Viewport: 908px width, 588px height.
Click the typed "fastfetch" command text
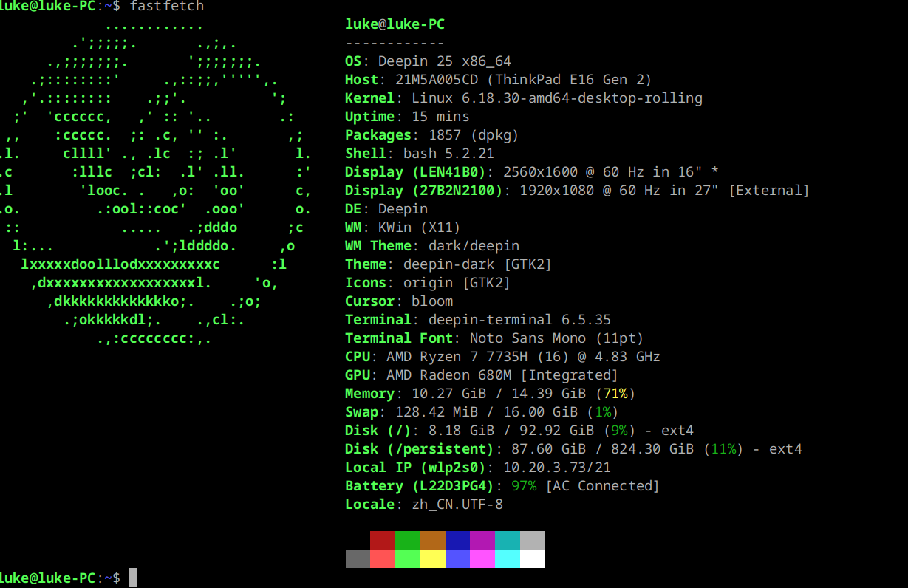pos(166,7)
